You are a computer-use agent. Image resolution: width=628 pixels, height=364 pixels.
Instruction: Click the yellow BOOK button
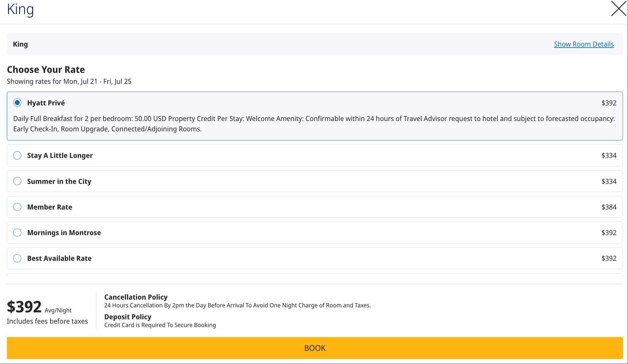tap(315, 348)
